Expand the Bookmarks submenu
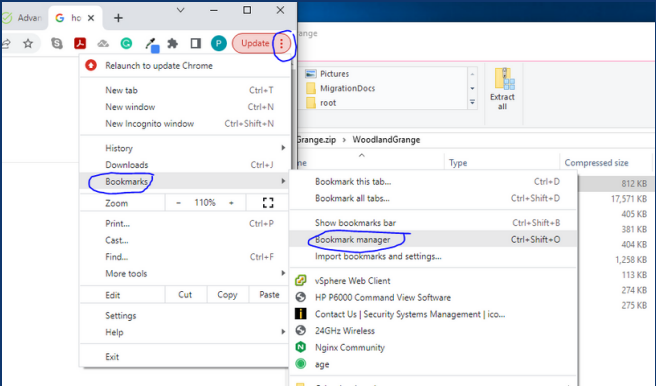Image resolution: width=656 pixels, height=386 pixels. pyautogui.click(x=184, y=181)
